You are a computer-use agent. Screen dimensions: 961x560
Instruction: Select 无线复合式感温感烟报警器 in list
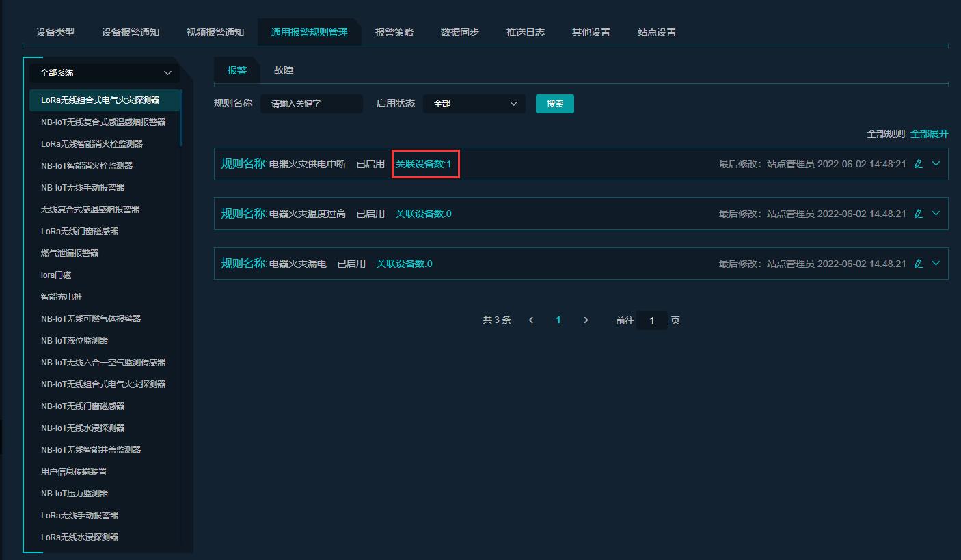105,210
